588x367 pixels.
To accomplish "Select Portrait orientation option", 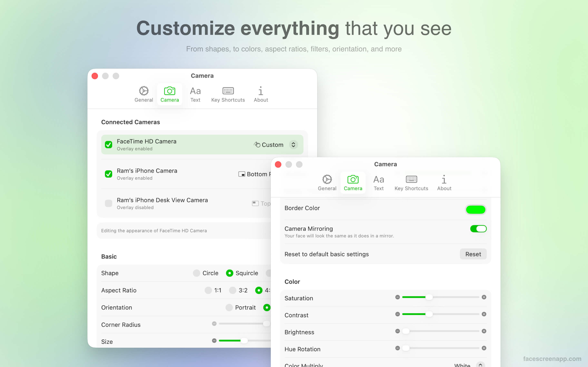I will point(229,307).
